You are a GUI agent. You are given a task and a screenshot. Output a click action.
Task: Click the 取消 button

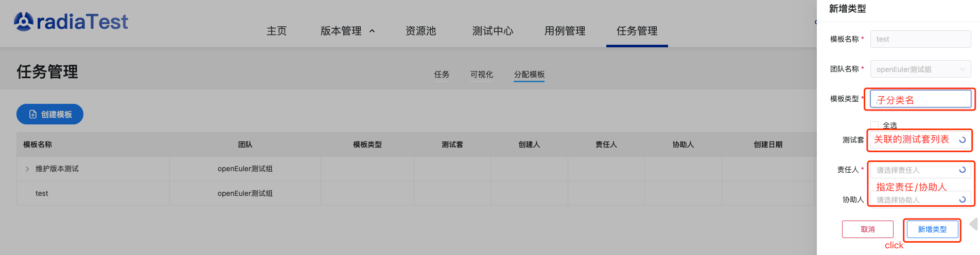point(867,229)
